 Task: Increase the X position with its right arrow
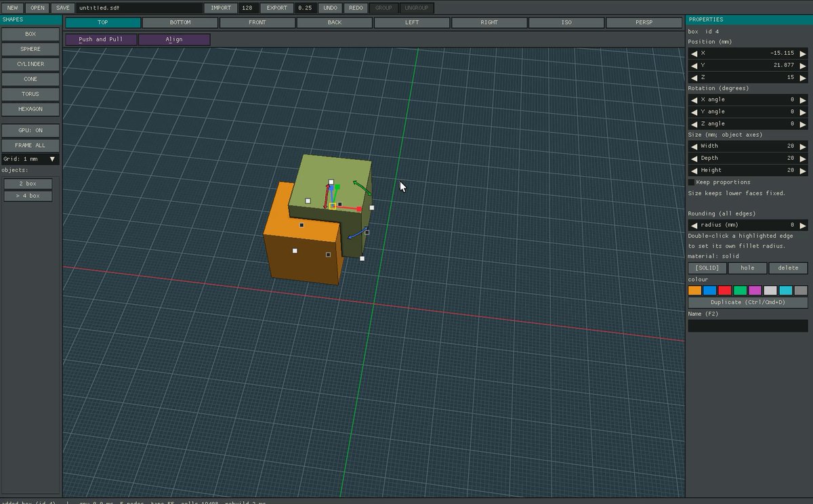804,53
